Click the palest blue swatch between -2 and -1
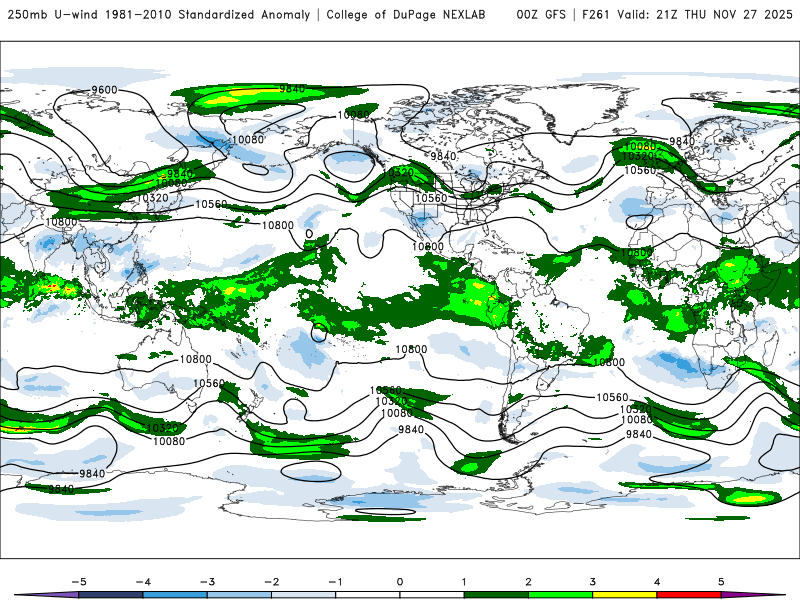800x600 pixels. point(304,595)
